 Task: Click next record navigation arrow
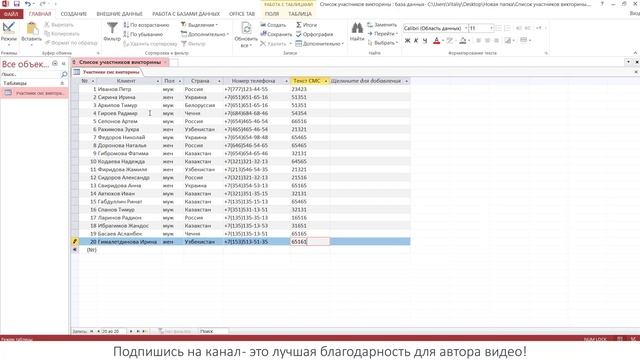tap(131, 331)
